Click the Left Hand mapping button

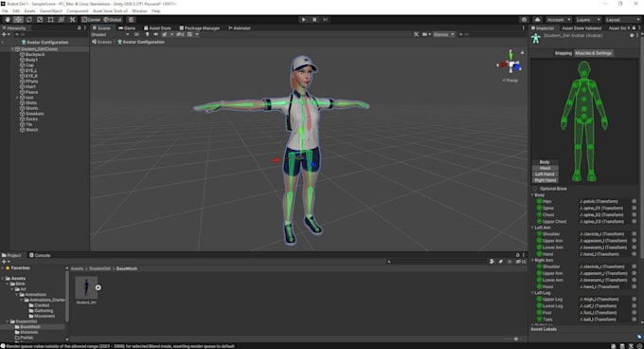(545, 174)
